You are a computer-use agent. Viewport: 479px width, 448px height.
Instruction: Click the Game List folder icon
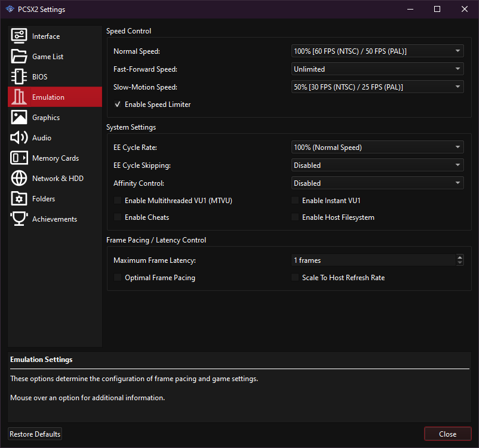pyautogui.click(x=19, y=56)
